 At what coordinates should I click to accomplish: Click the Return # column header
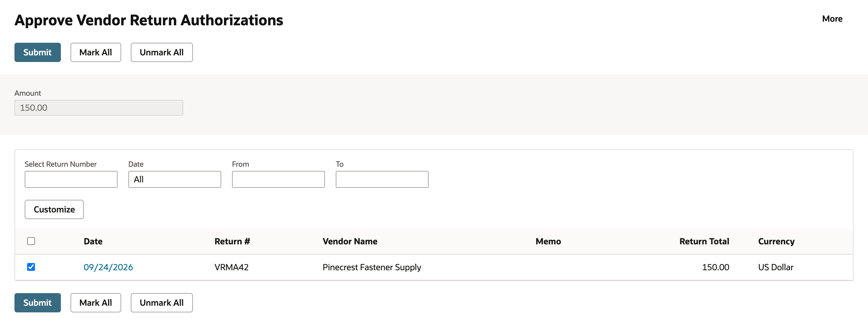tap(232, 241)
